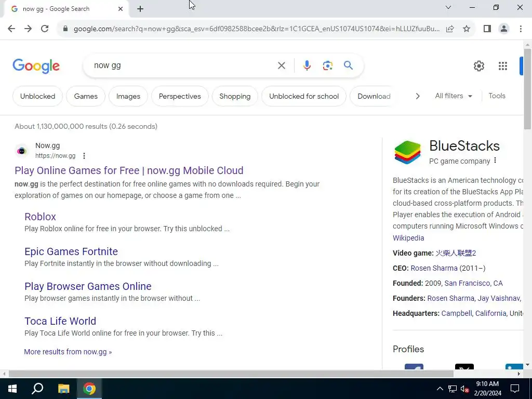
Task: Search by voice microphone icon
Action: [x=307, y=65]
